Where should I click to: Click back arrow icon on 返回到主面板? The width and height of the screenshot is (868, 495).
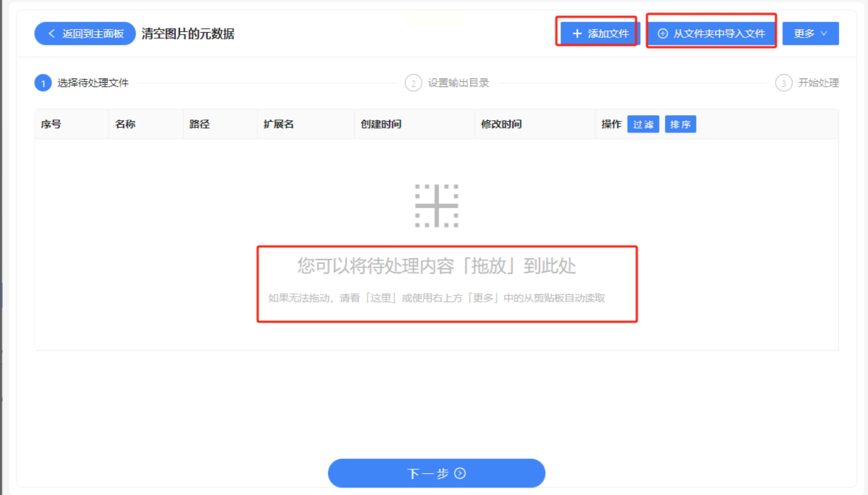52,33
